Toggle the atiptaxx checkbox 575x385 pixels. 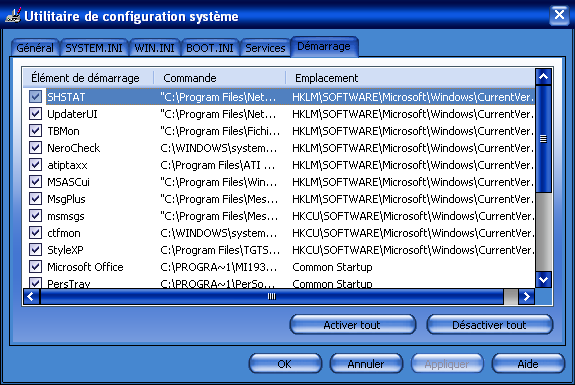point(35,165)
